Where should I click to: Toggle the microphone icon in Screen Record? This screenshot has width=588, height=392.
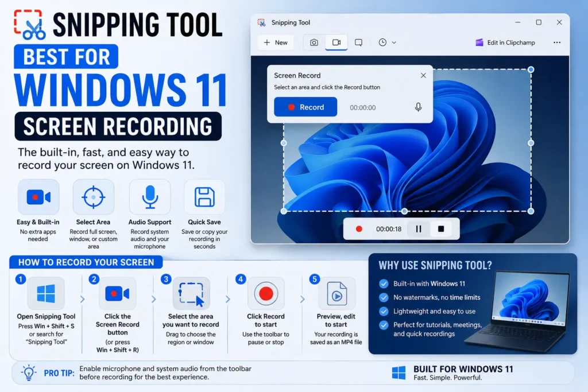(418, 107)
